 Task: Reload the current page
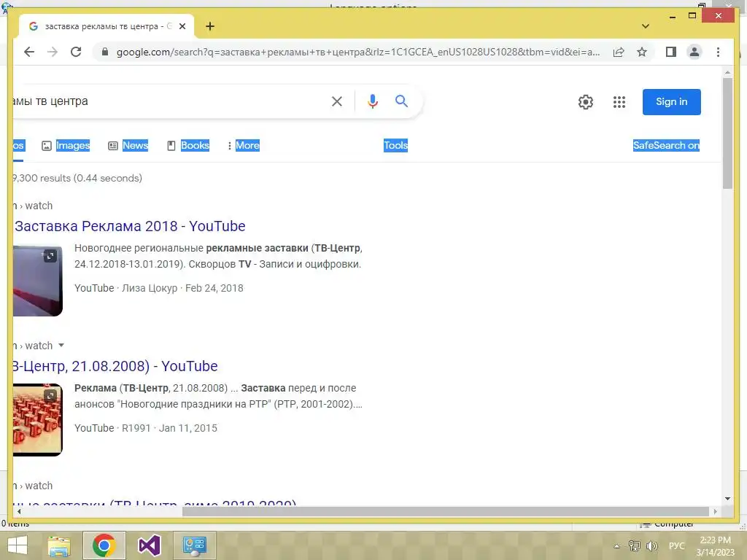tap(76, 52)
